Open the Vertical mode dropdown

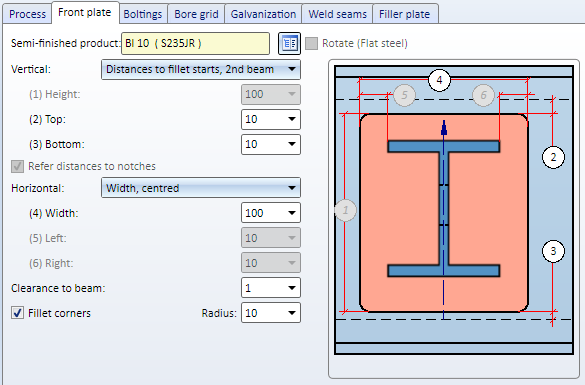click(x=201, y=69)
